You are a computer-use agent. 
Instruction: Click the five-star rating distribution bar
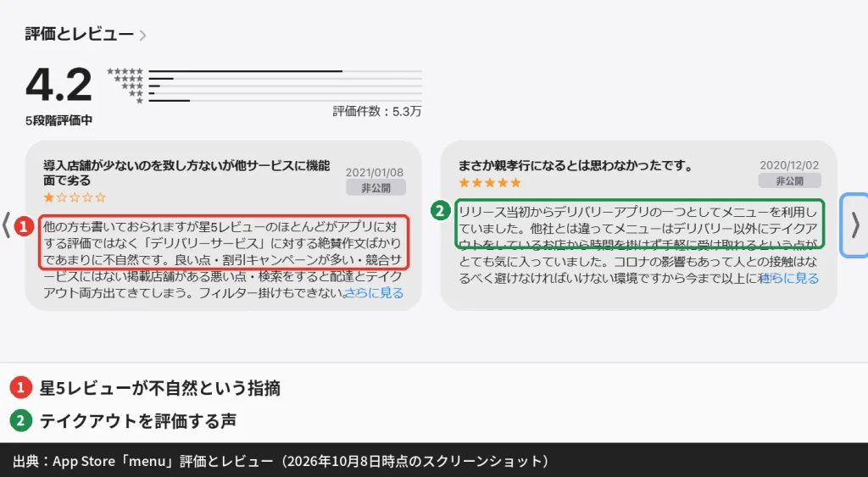point(285,71)
